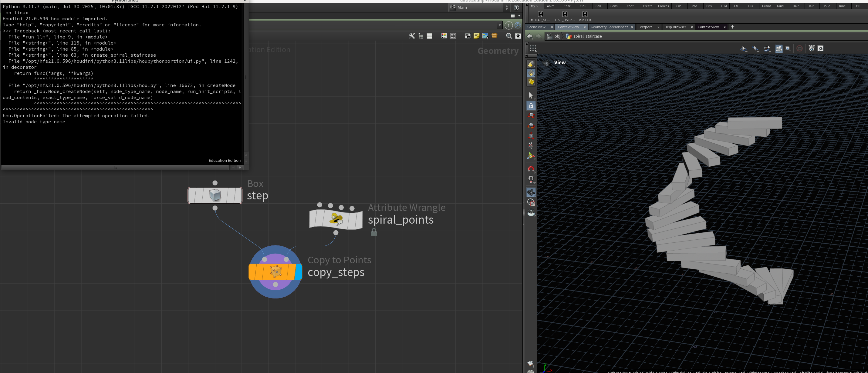Select the Rotate tool

(531, 126)
